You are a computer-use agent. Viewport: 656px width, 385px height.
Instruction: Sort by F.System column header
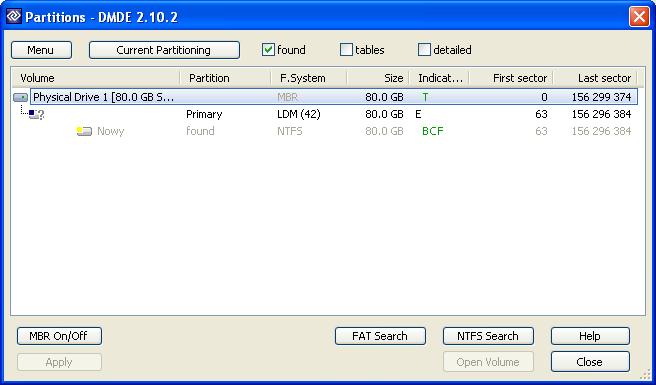[x=309, y=78]
